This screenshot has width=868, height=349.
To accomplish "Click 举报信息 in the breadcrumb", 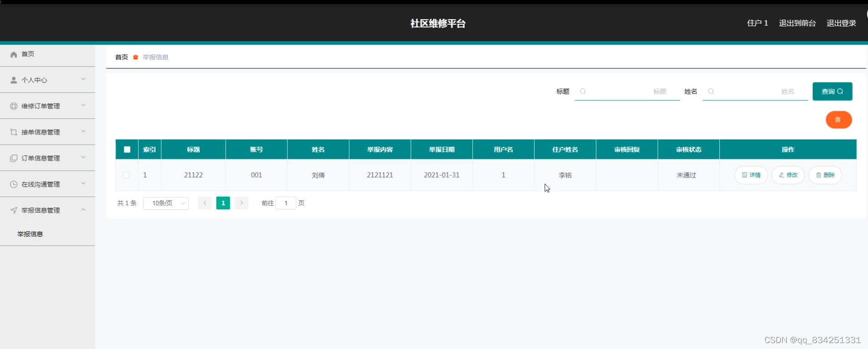I will pos(156,57).
